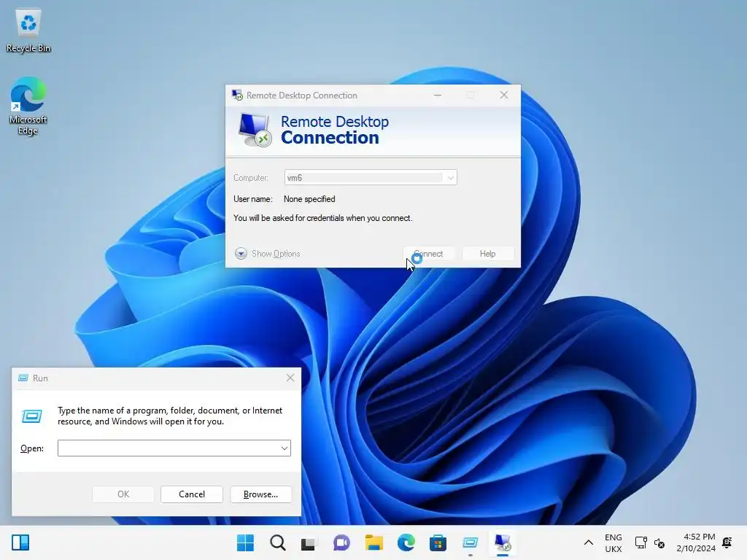Open the Windows Start menu
This screenshot has width=747, height=560.
(245, 542)
